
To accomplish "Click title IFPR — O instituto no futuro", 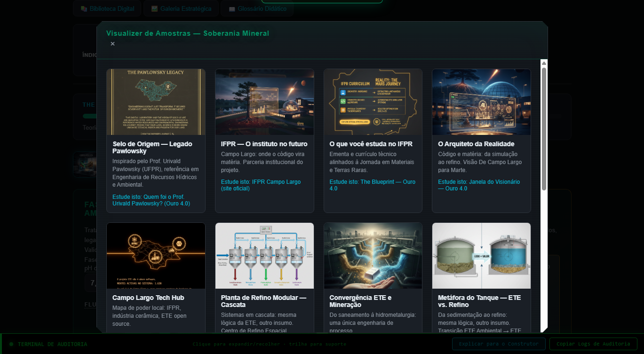I will point(264,144).
